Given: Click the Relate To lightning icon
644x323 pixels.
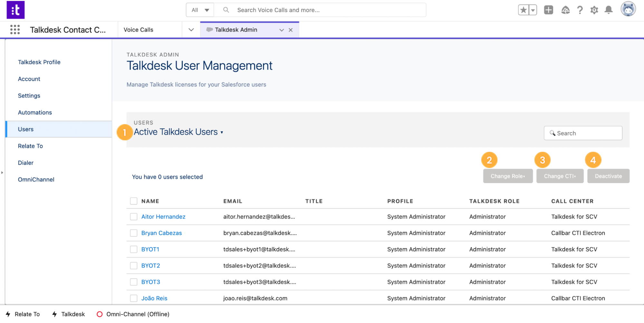Looking at the screenshot, I should [x=8, y=314].
